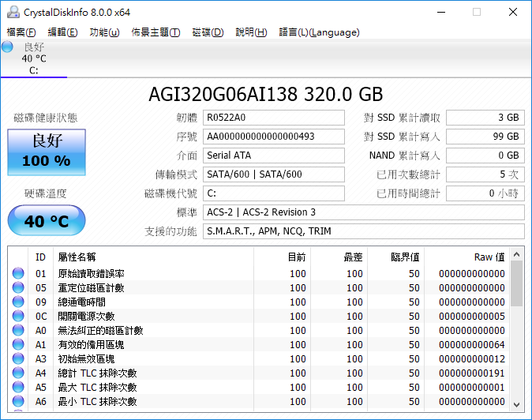Screen dimensions: 532x420
Task: Click the 序號 serial number field
Action: 273,137
